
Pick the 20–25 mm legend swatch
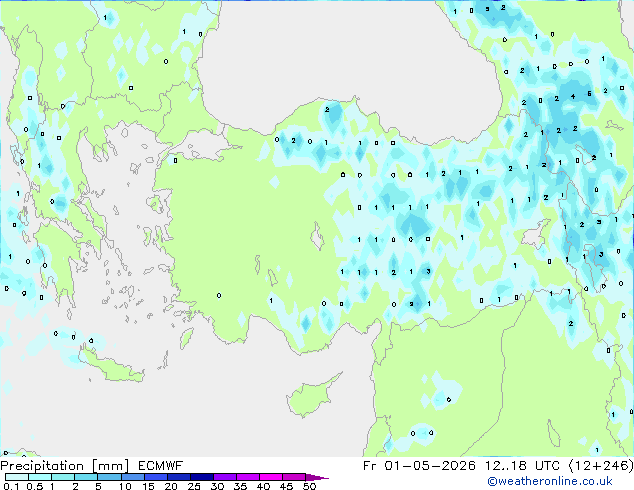click(x=179, y=477)
